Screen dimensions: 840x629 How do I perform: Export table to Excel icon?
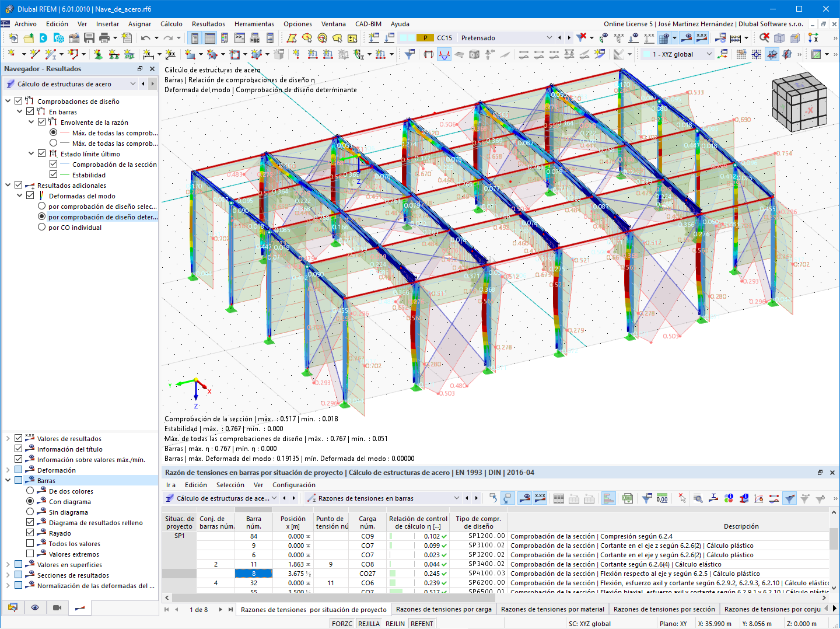(x=628, y=498)
